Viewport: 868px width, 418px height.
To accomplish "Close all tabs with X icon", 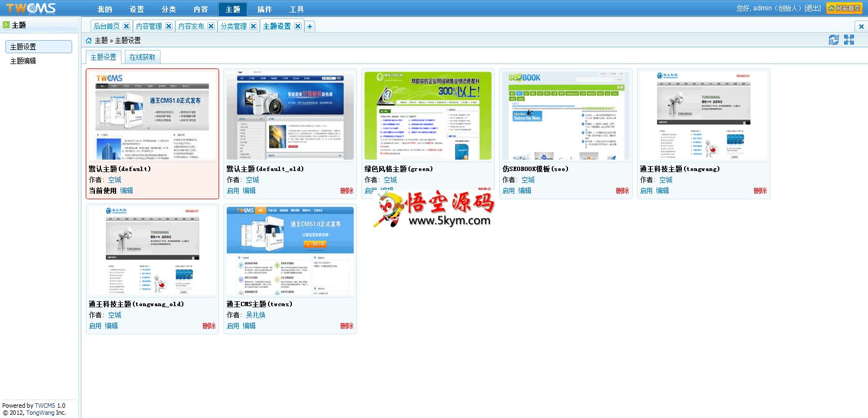I will pyautogui.click(x=861, y=26).
